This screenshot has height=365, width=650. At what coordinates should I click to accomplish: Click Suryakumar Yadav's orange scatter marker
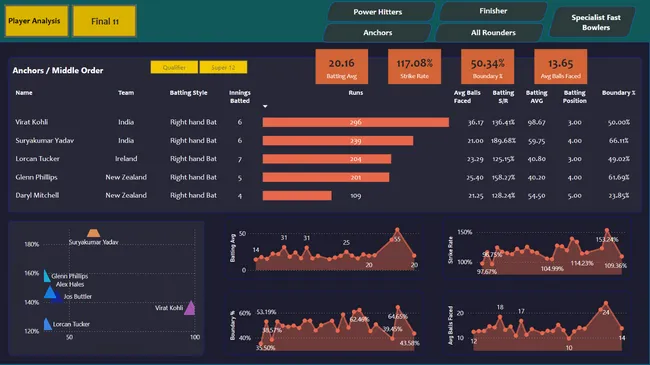coord(93,233)
